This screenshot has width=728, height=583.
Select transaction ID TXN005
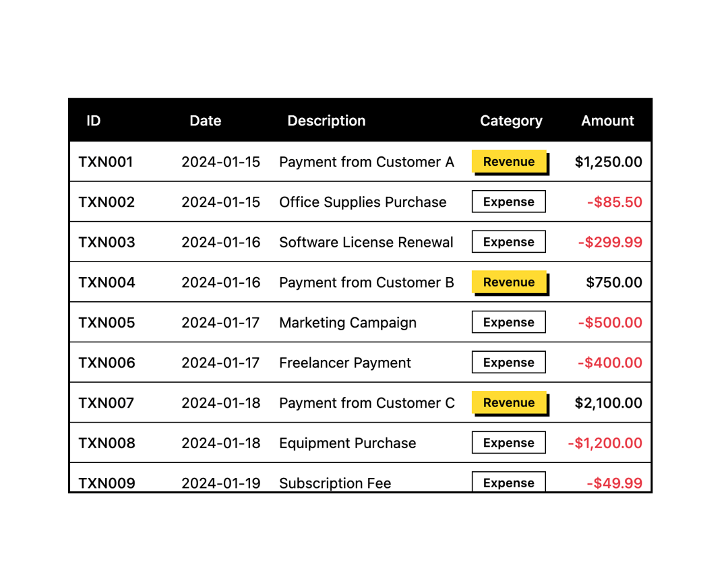pos(107,323)
